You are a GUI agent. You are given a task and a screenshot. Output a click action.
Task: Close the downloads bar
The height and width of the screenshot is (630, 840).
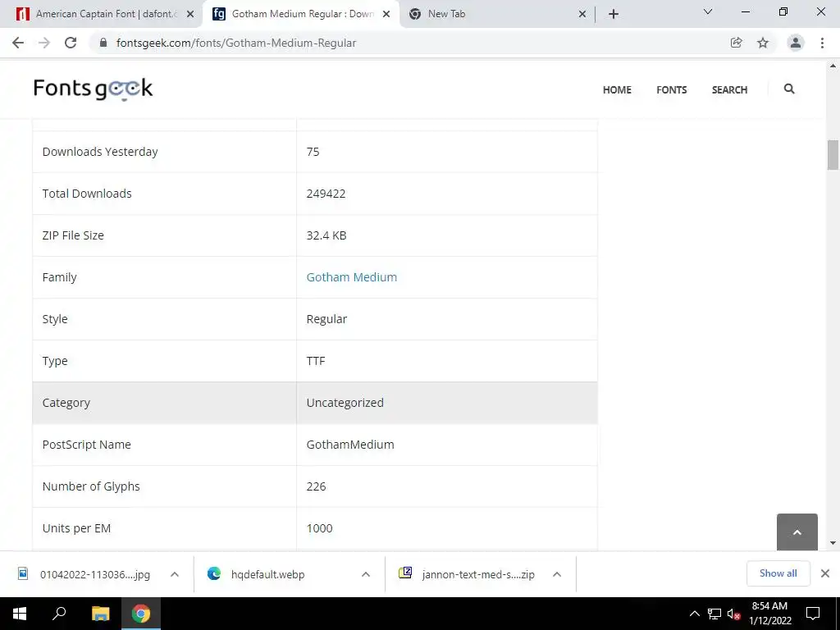tap(825, 573)
